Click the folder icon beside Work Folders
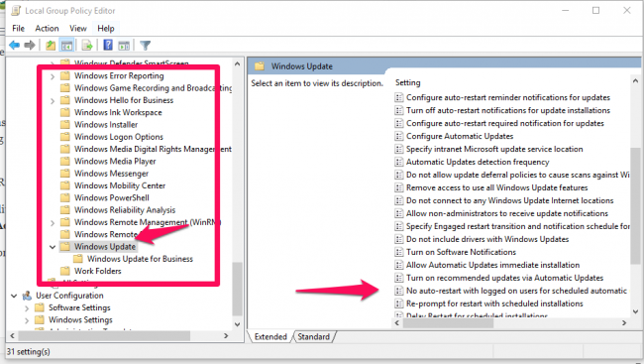Viewport: 644px width, 364px height. (x=64, y=271)
